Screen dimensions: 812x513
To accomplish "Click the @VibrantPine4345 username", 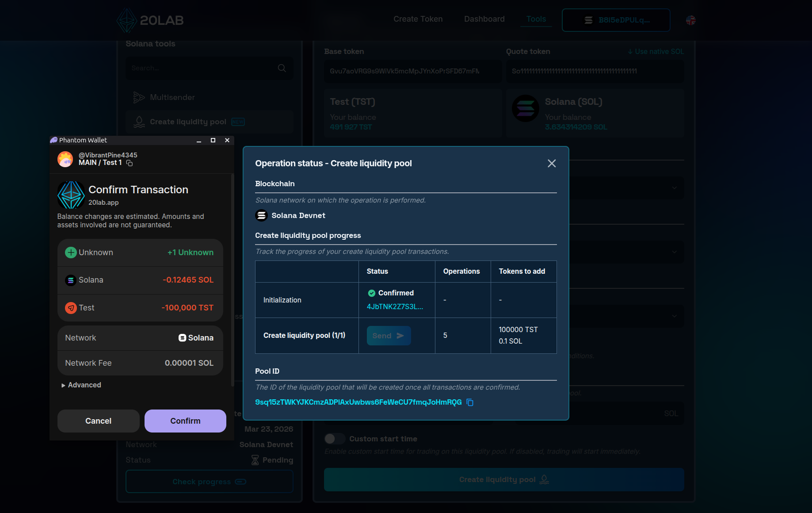I will (x=108, y=155).
